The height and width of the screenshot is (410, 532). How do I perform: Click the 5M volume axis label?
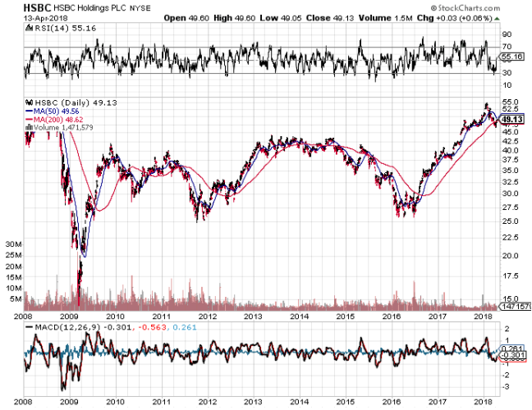[x=16, y=299]
